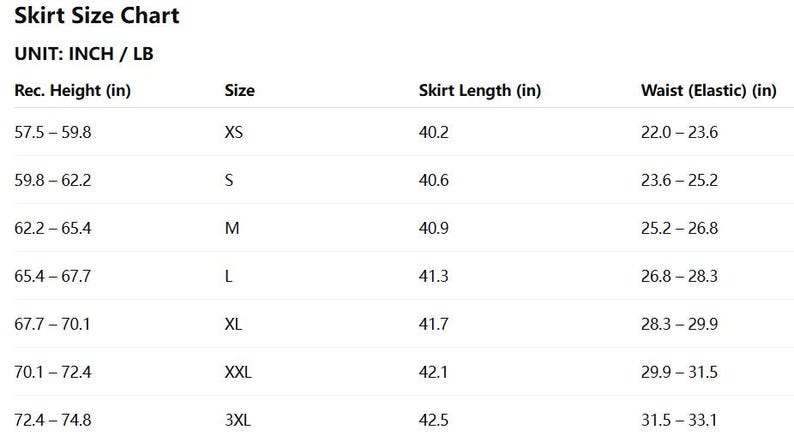Viewport: 794px width, 448px height.
Task: Click the 29.9 – 31.5 waist value
Action: (679, 372)
